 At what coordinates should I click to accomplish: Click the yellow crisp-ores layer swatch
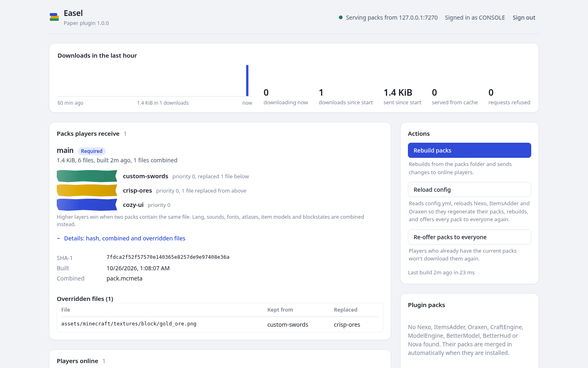click(87, 191)
